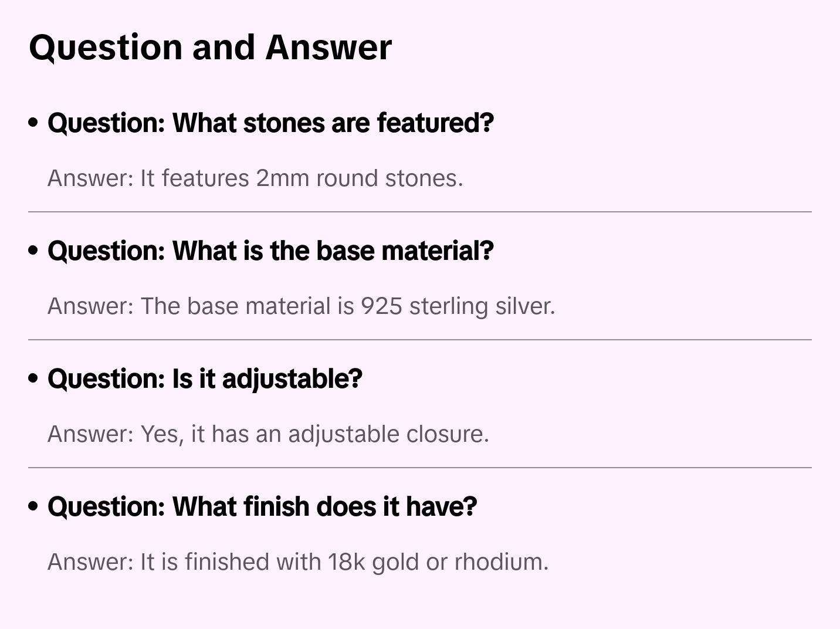The image size is (840, 629).
Task: Click the bullet beside the base material question
Action: click(x=33, y=251)
